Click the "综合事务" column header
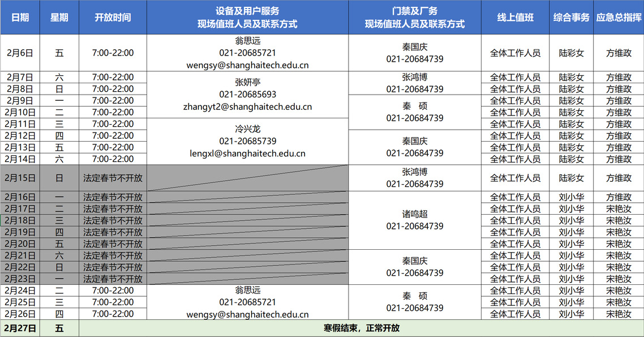This screenshot has height=337, width=644. 571,17
